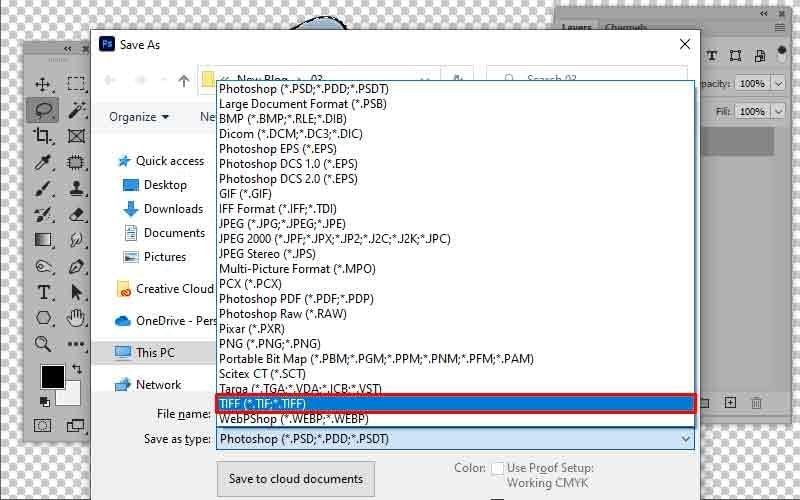Choose PNG (*.PNG;*.PNG) format
The height and width of the screenshot is (500, 800).
click(x=456, y=344)
